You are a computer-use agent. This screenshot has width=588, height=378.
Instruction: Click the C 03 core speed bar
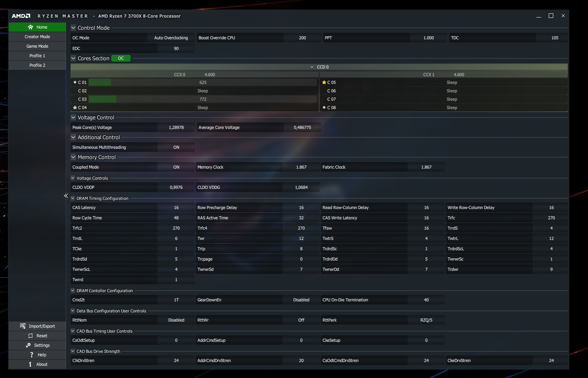pos(203,99)
